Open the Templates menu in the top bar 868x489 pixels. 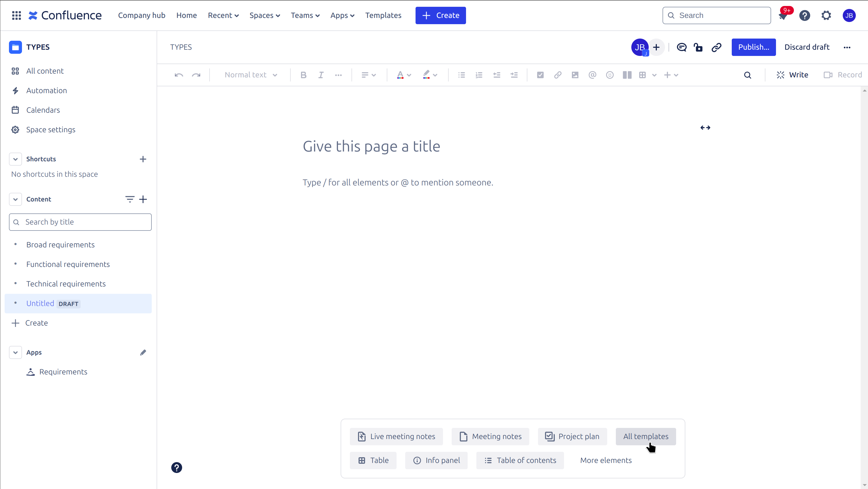coord(383,15)
